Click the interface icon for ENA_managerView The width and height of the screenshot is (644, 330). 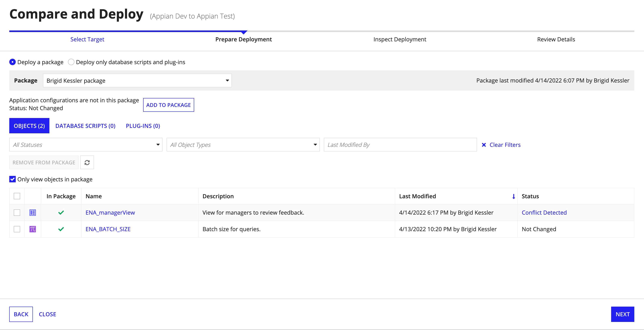[x=33, y=213]
